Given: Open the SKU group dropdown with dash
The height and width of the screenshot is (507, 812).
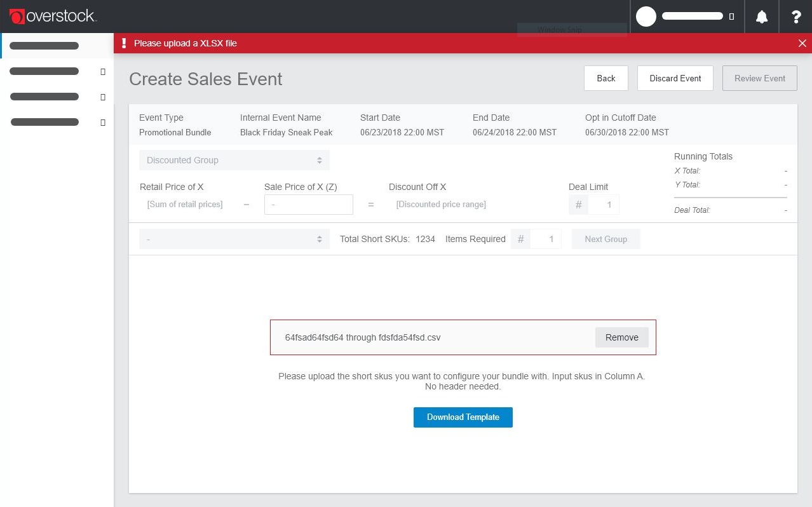Looking at the screenshot, I should click(234, 239).
